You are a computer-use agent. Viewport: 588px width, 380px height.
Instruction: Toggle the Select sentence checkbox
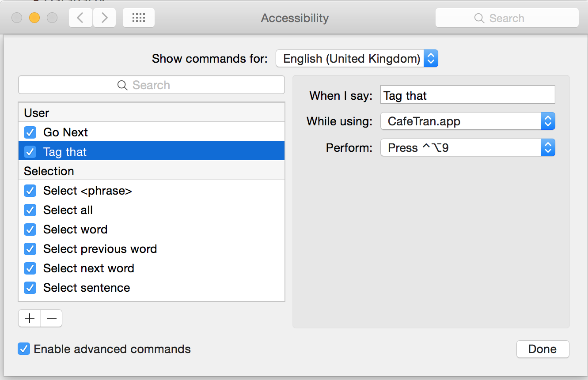pos(30,288)
